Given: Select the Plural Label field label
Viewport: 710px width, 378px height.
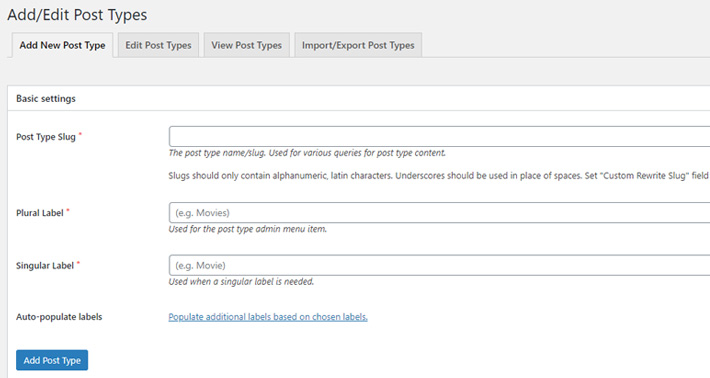Looking at the screenshot, I should (x=40, y=213).
